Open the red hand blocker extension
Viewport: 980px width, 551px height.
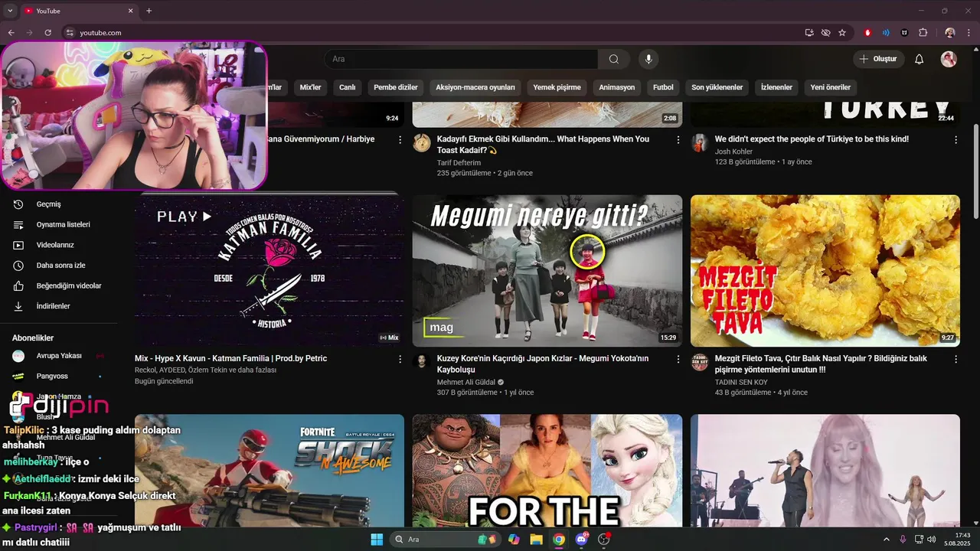[x=867, y=33]
